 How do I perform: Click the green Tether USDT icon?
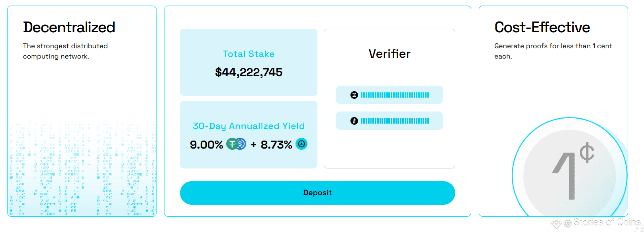pyautogui.click(x=232, y=144)
